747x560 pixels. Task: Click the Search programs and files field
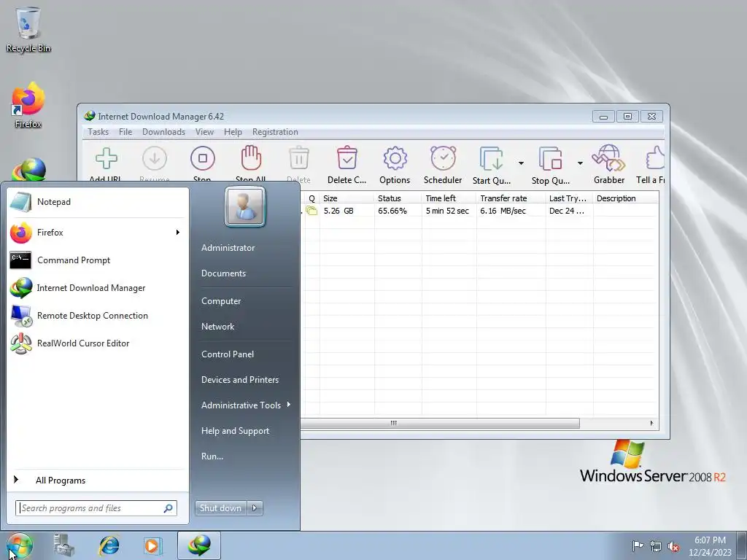[96, 508]
